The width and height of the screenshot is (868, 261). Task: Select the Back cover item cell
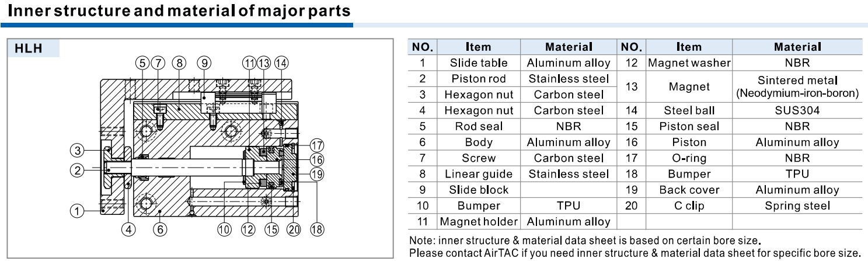pos(689,190)
